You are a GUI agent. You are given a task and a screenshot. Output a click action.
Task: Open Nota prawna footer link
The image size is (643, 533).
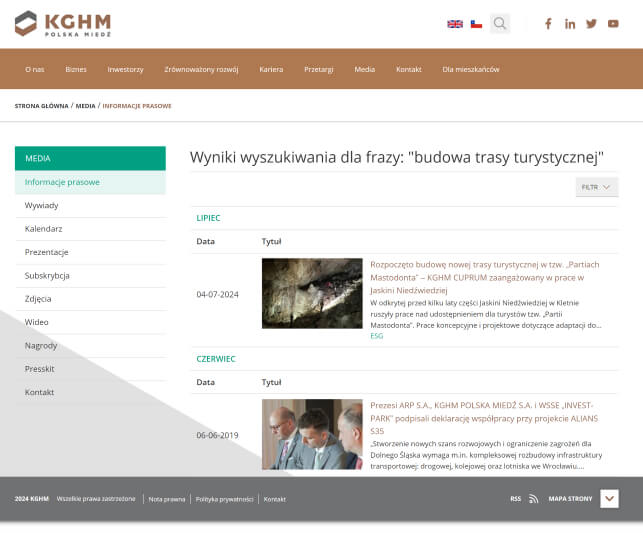(166, 499)
